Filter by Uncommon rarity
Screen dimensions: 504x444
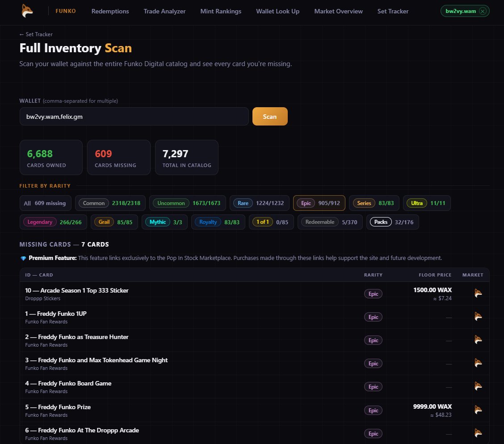tap(188, 203)
